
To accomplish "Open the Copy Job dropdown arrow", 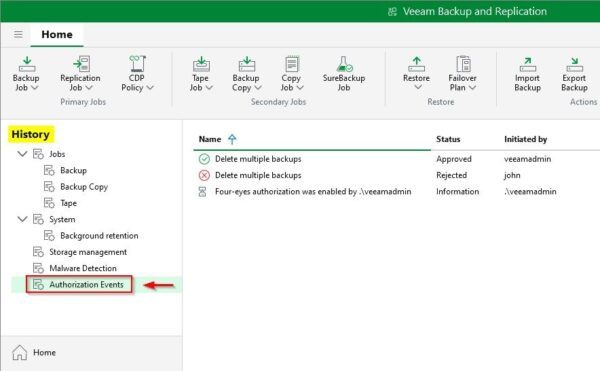I will click(x=300, y=88).
